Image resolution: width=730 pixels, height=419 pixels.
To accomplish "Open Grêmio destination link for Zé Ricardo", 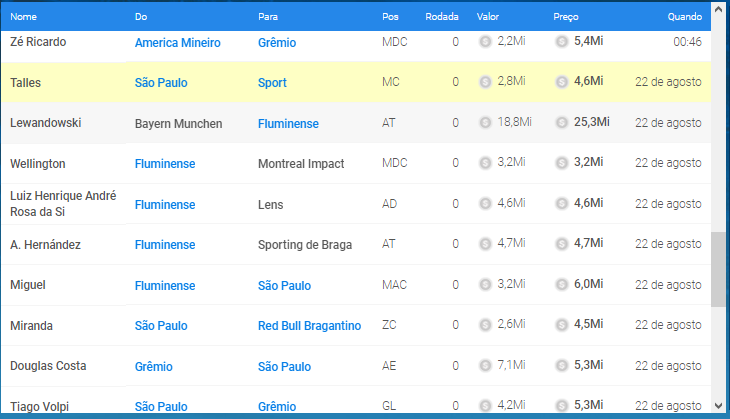I will [x=277, y=42].
